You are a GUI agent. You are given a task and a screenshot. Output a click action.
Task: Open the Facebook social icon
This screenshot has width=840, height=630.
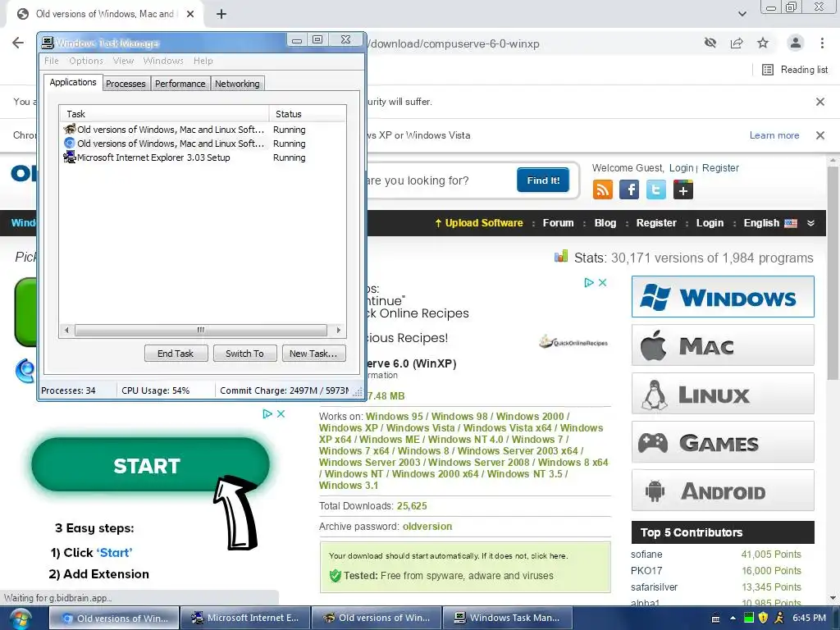click(x=629, y=189)
